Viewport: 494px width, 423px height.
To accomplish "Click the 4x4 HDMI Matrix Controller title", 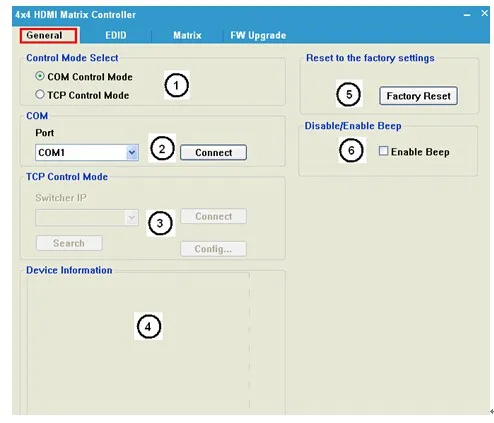I will 75,15.
